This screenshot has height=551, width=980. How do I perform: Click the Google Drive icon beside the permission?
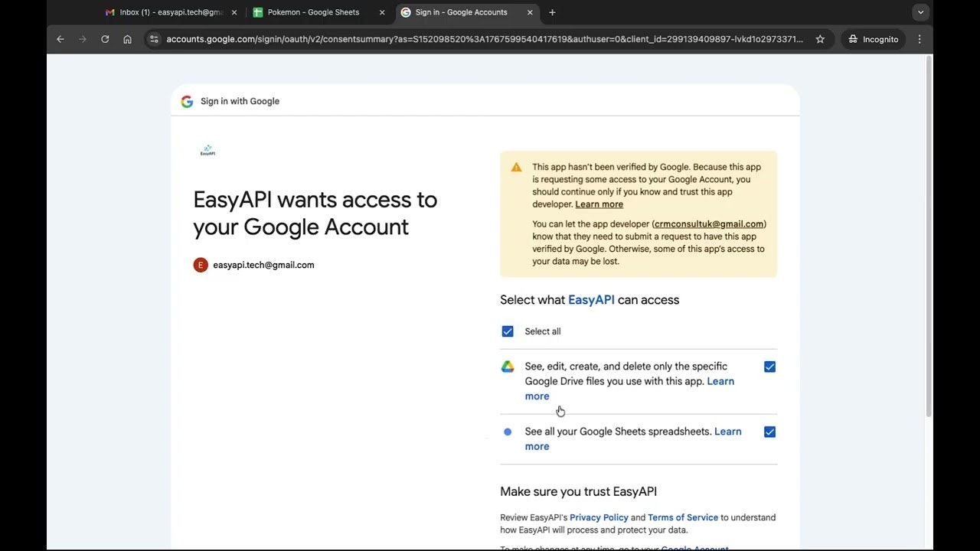(508, 366)
